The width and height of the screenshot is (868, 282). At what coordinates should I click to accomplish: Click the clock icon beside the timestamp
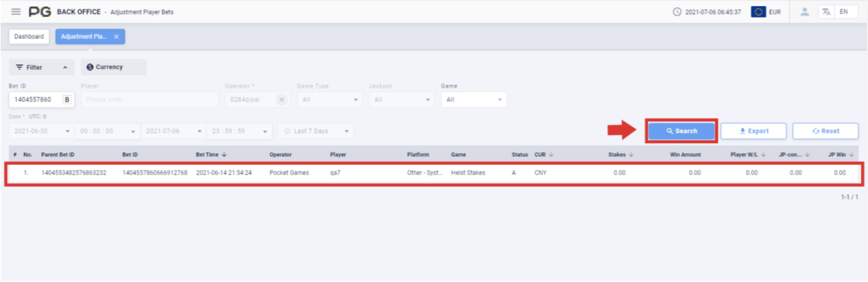click(x=677, y=12)
